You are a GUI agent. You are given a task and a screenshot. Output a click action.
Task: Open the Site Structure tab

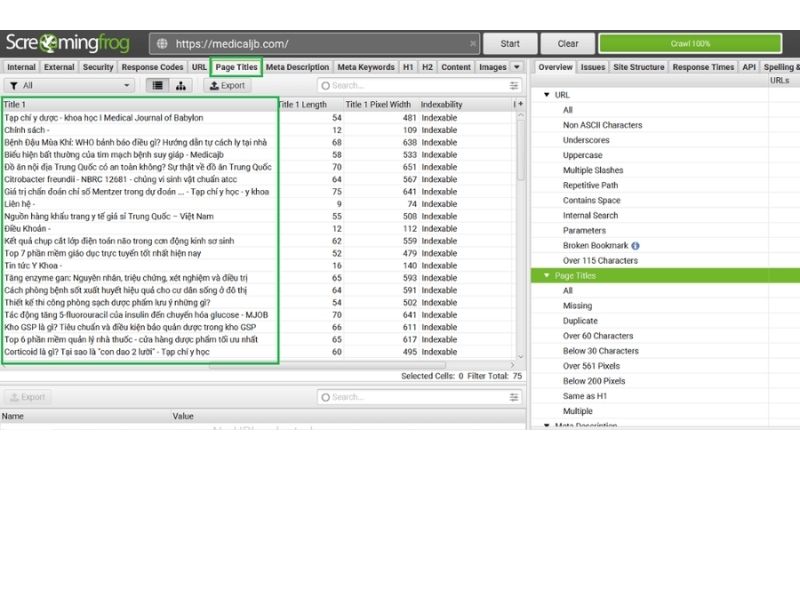click(639, 67)
